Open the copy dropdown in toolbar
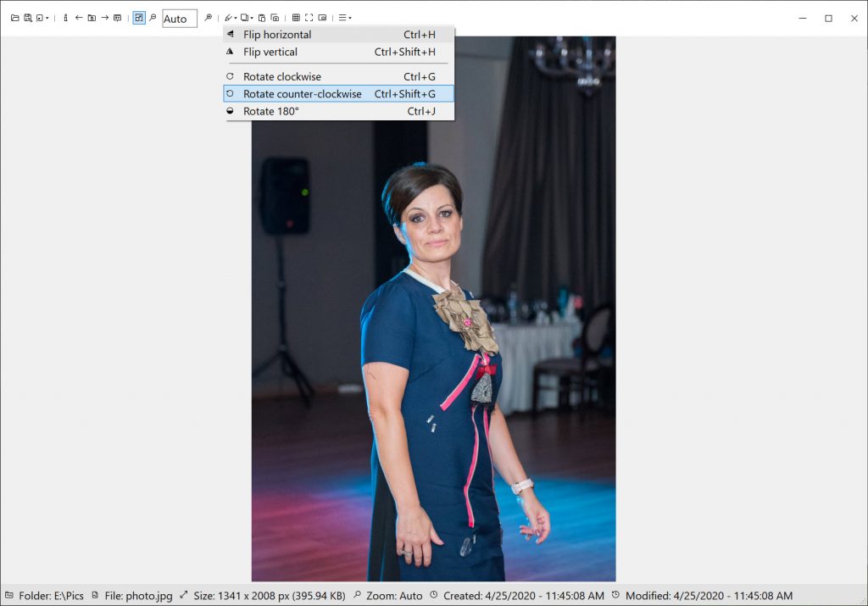The width and height of the screenshot is (868, 606). click(x=247, y=18)
